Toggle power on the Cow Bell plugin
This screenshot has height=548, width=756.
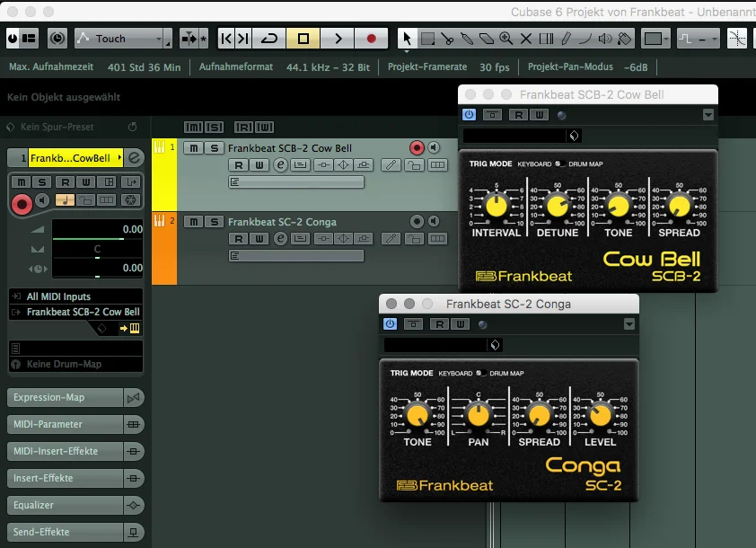469,115
